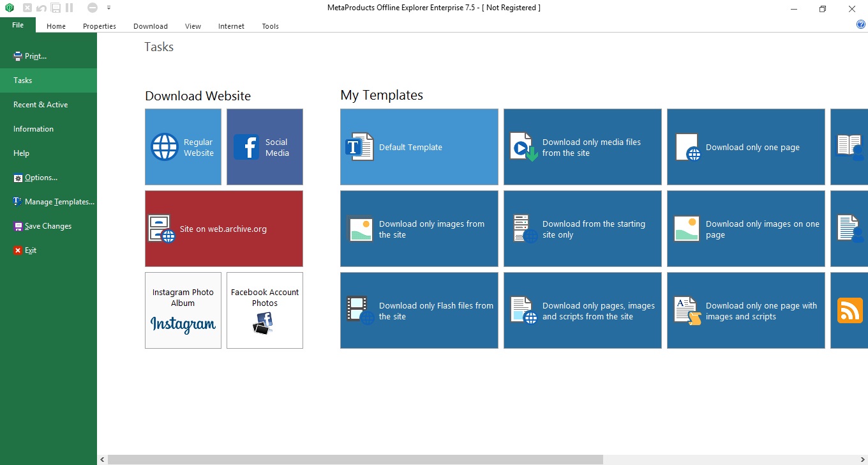Image resolution: width=868 pixels, height=465 pixels.
Task: Pick Download only one page with images and scripts
Action: (746, 310)
